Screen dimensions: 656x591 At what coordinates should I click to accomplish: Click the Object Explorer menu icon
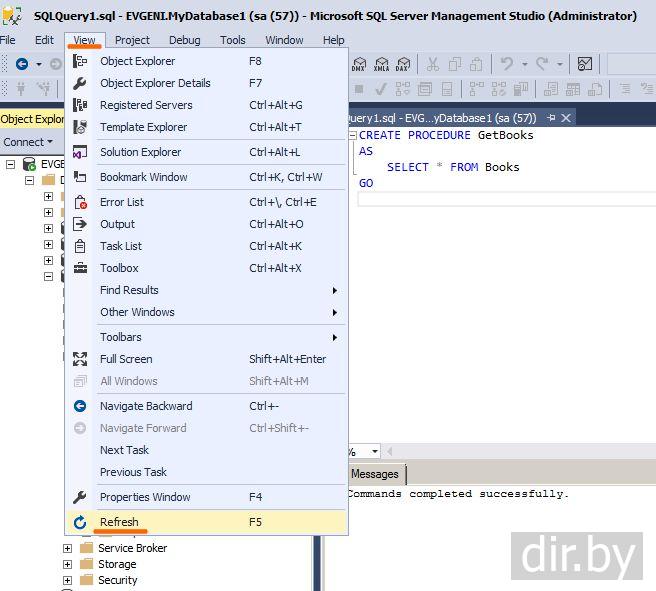[x=79, y=61]
